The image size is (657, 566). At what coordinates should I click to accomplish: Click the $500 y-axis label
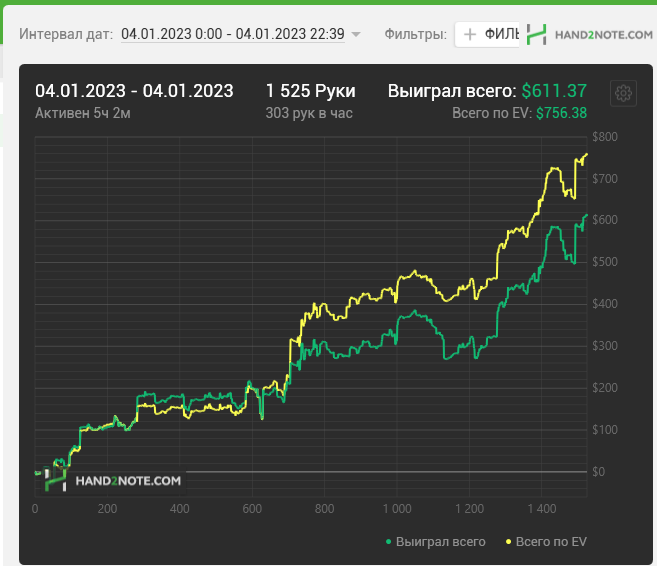pos(605,262)
